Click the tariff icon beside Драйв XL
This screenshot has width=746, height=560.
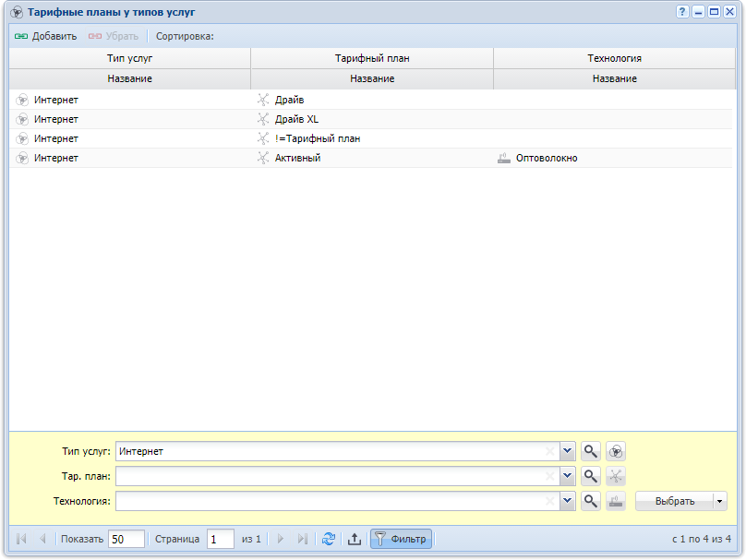click(x=263, y=119)
